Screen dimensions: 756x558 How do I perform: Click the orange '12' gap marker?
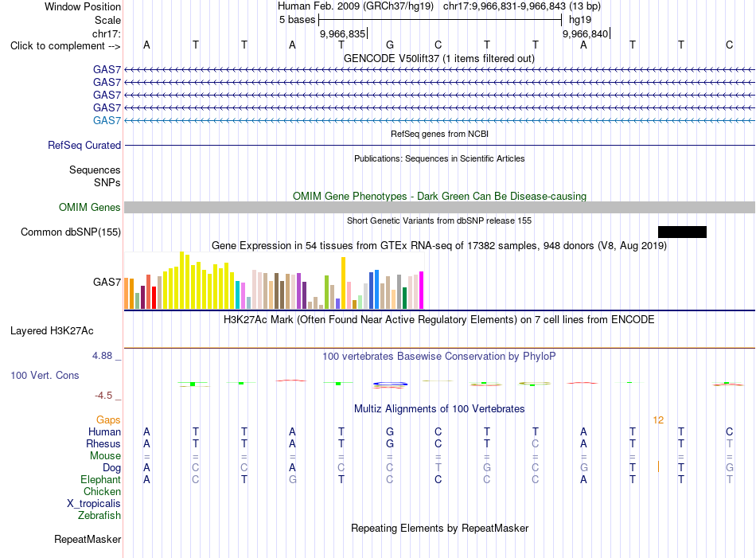click(658, 420)
